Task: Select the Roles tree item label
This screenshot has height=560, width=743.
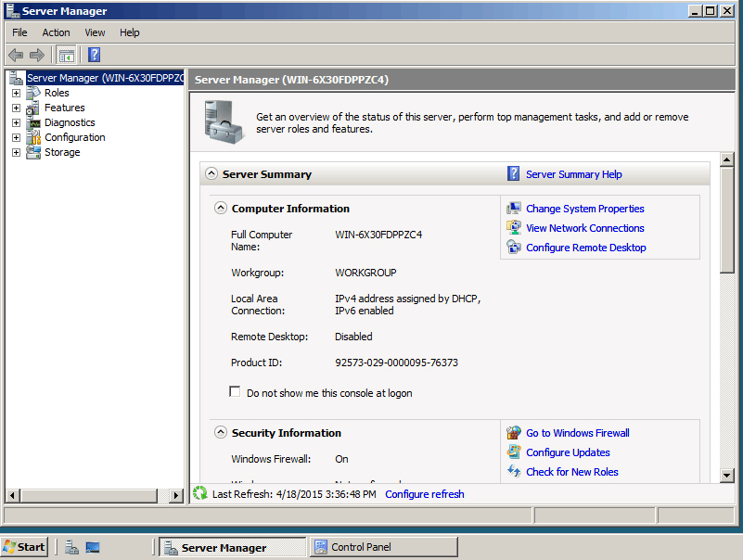Action: tap(57, 93)
